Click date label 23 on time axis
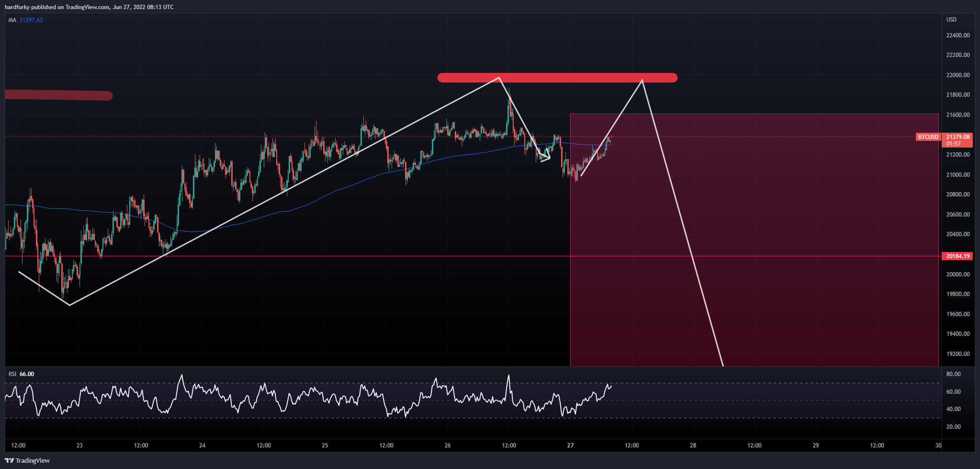This screenshot has height=469, width=980. (79, 446)
